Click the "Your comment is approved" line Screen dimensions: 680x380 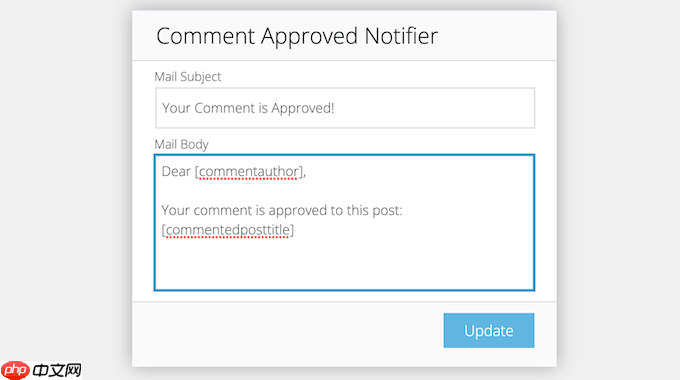[x=282, y=211]
